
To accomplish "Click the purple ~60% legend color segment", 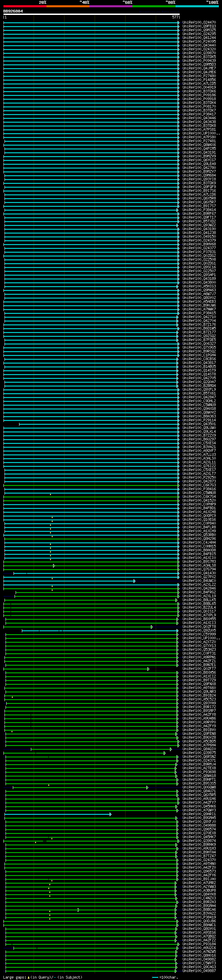I will click(x=111, y=7).
